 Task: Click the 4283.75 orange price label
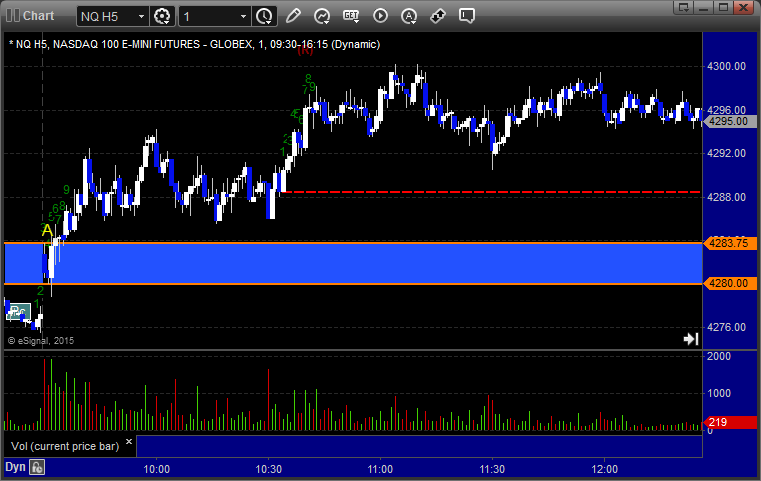729,243
